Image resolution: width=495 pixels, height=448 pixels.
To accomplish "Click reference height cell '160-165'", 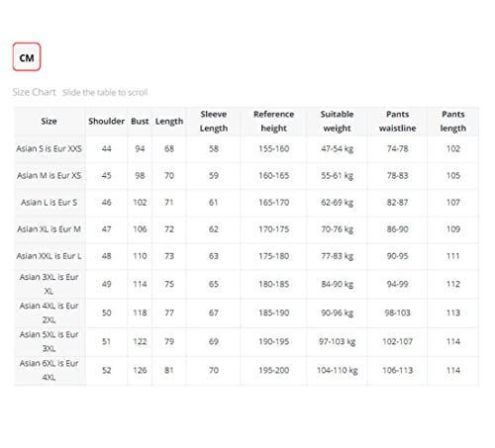I will [273, 176].
